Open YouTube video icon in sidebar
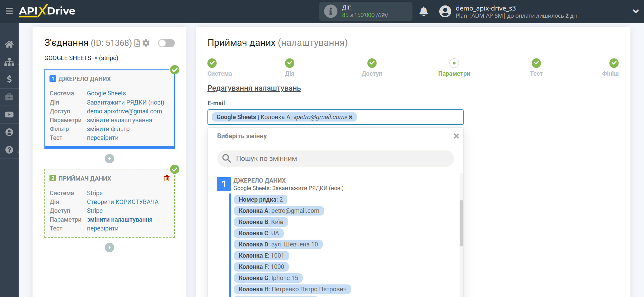 (9, 115)
